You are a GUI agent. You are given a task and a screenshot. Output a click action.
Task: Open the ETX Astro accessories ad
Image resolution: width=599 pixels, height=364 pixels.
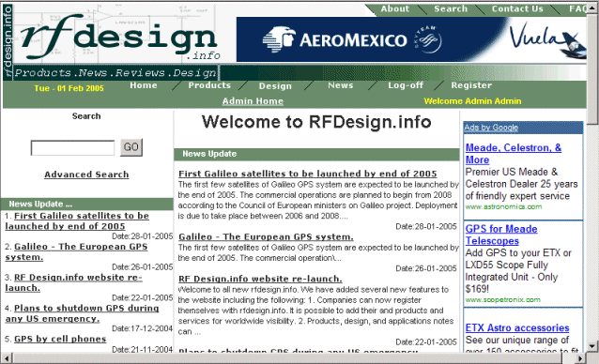pyautogui.click(x=517, y=327)
